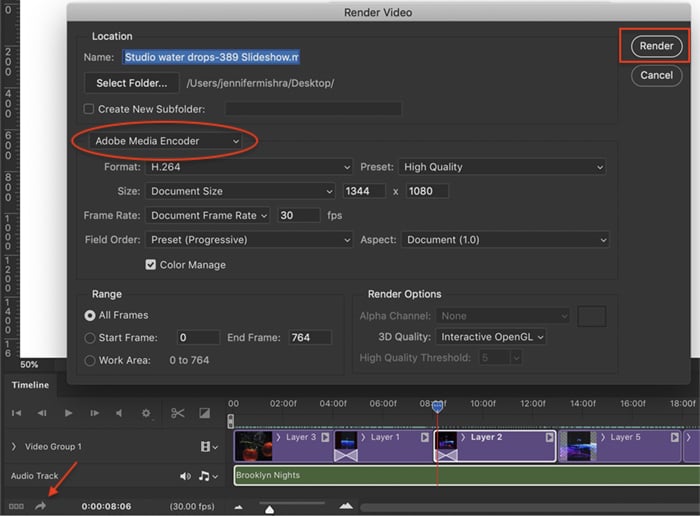Screen dimensions: 700x516
Task: Click the Render Video arrow icon
Action: (x=41, y=506)
